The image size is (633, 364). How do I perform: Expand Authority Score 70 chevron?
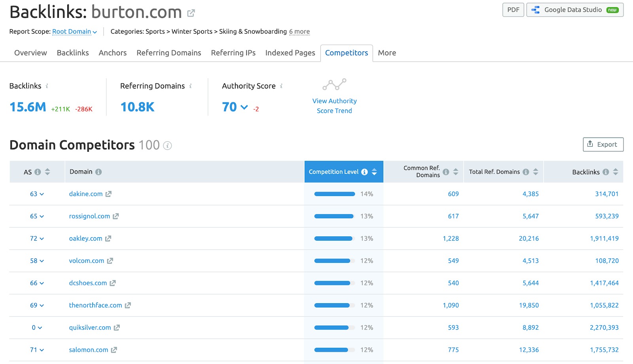(x=244, y=107)
